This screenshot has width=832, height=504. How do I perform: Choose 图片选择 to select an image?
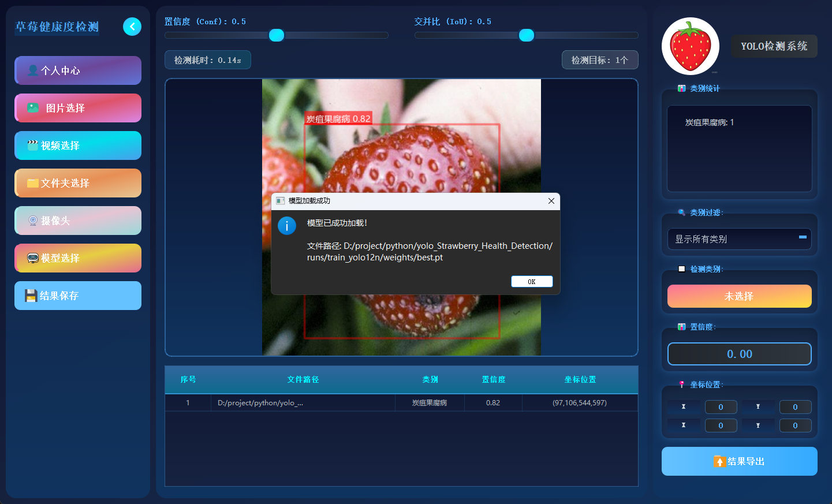tap(78, 108)
